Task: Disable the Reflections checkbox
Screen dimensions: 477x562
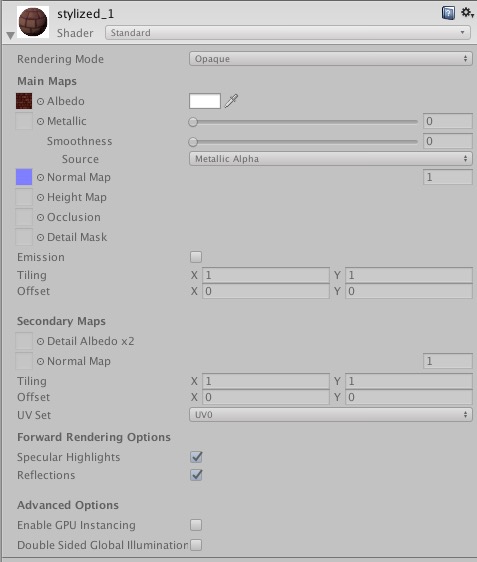Action: (x=196, y=475)
